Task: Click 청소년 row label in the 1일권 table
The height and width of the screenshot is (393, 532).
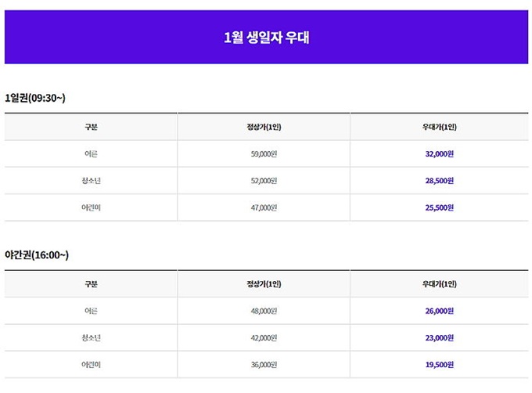Action: coord(91,181)
